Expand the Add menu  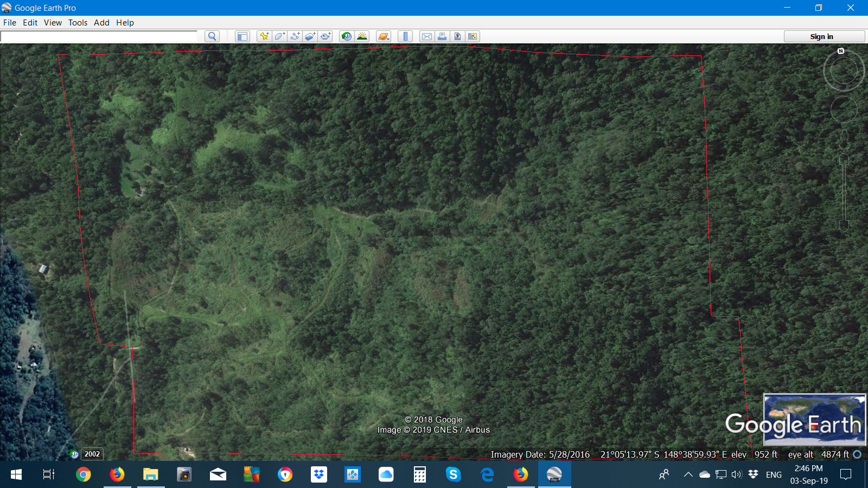click(x=101, y=23)
